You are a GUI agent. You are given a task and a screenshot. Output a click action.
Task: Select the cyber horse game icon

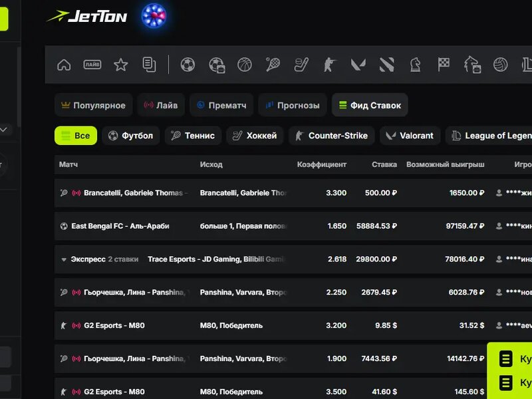tap(472, 65)
